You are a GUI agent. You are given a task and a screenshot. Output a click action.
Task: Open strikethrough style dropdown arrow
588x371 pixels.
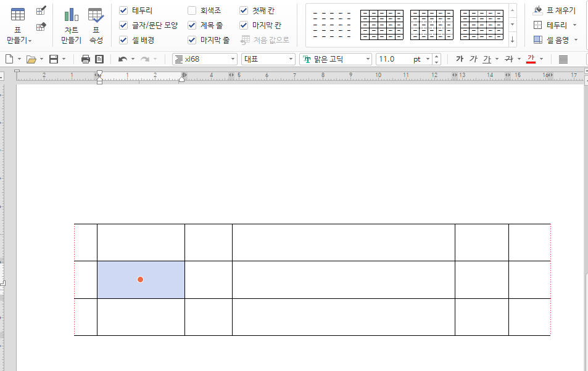point(519,59)
